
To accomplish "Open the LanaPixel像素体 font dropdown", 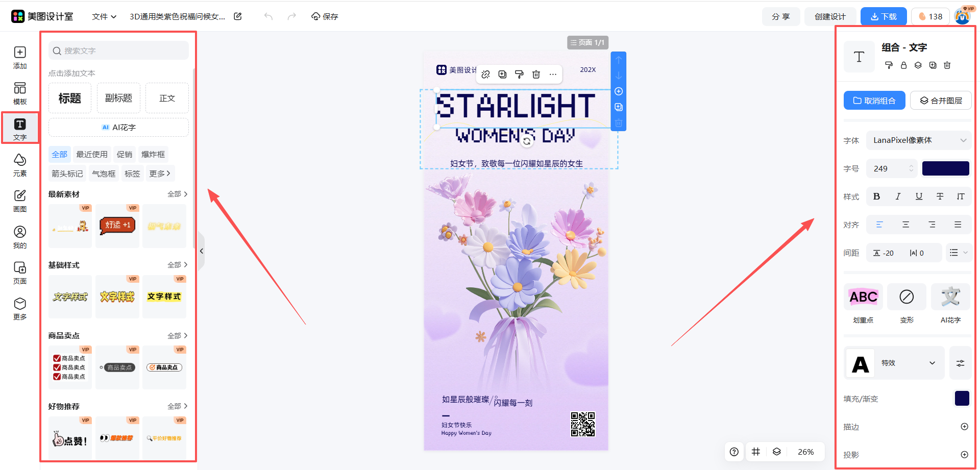I will (x=919, y=140).
